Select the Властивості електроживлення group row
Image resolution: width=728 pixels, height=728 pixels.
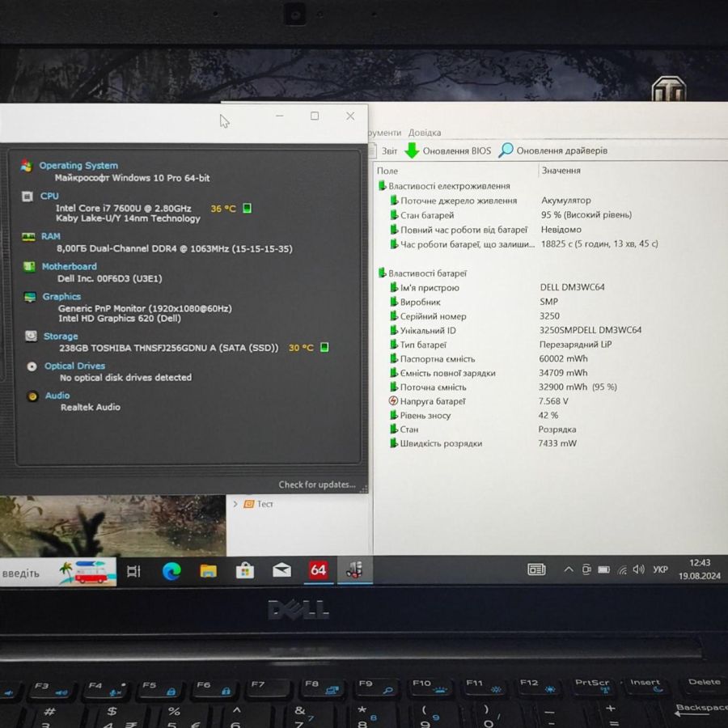[444, 186]
